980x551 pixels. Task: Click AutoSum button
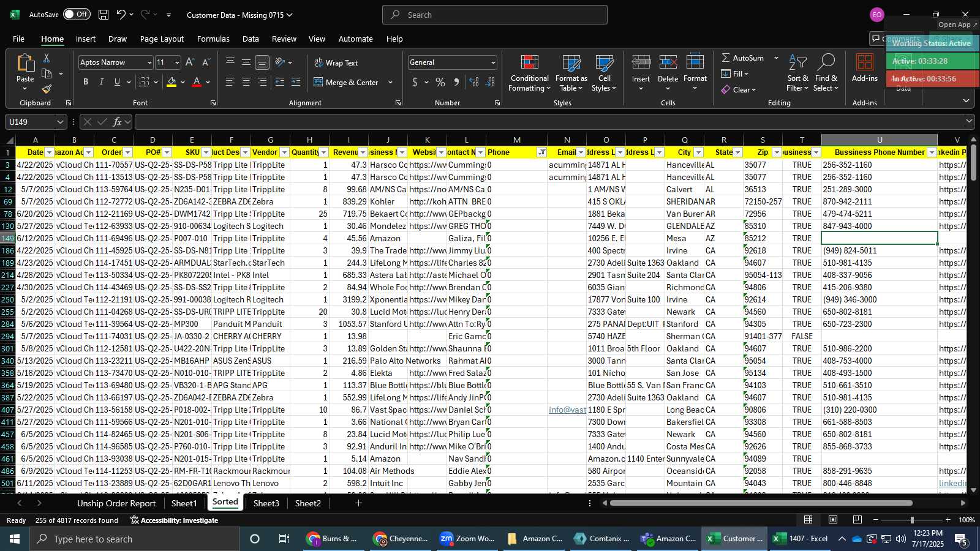pyautogui.click(x=742, y=58)
